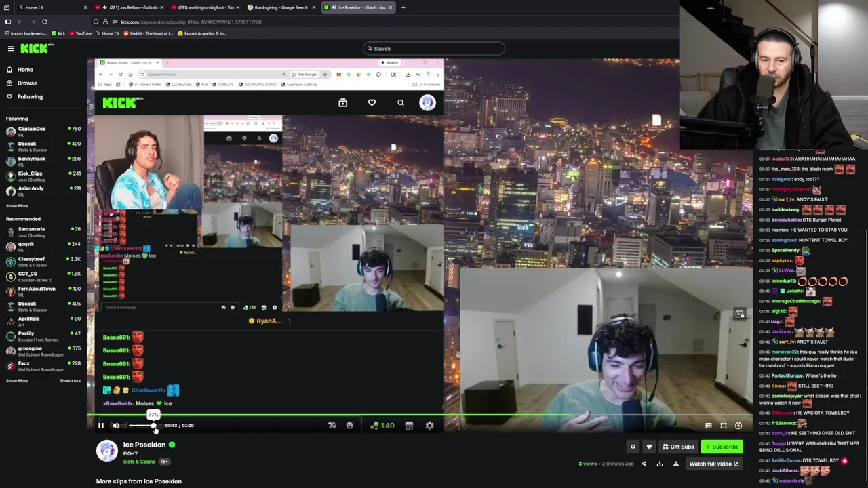The width and height of the screenshot is (868, 488).
Task: Go back in browser history
Action: (x=20, y=22)
